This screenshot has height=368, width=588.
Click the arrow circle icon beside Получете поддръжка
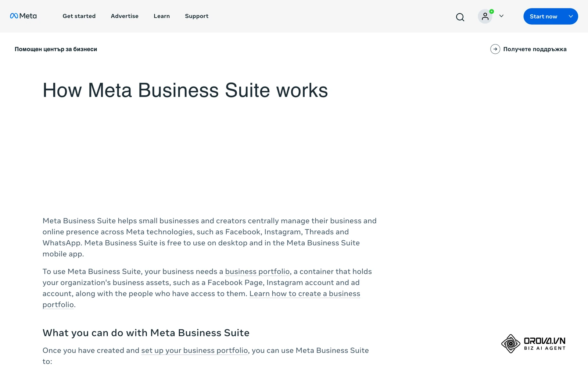pyautogui.click(x=495, y=49)
